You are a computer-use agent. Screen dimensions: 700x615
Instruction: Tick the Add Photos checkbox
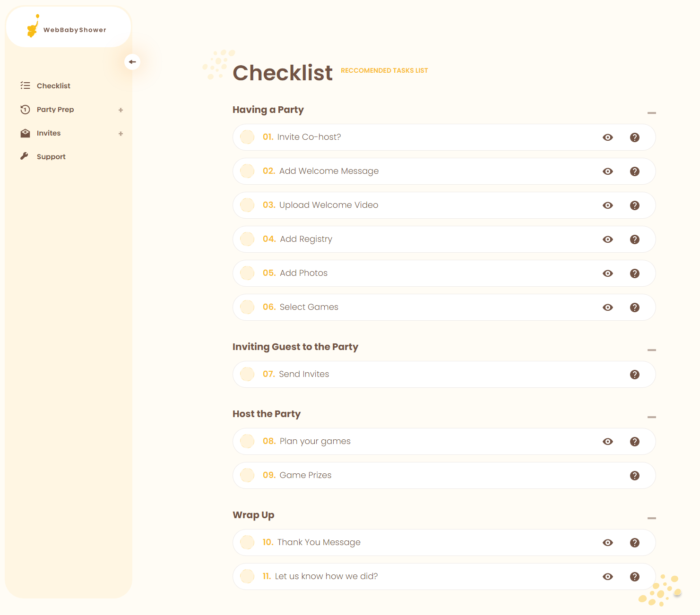coord(247,273)
